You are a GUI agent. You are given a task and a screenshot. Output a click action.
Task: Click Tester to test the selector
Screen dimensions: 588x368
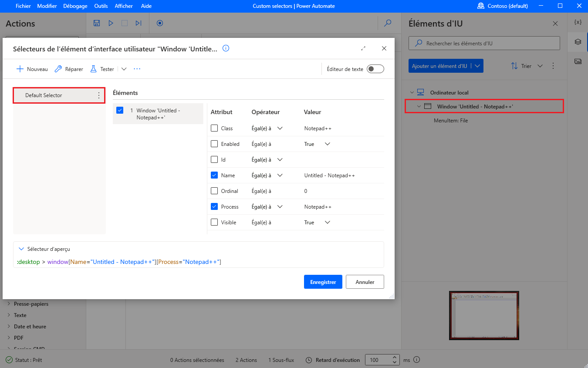coord(102,69)
